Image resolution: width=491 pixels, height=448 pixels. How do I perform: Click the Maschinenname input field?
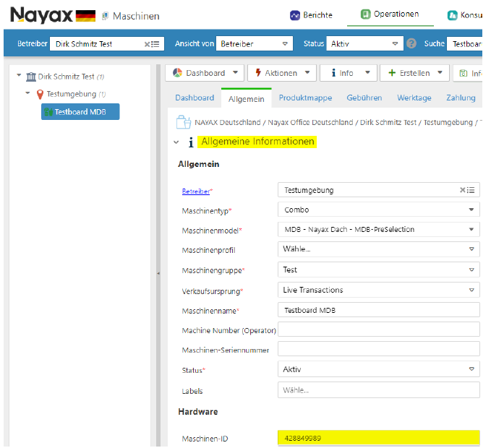tap(379, 310)
